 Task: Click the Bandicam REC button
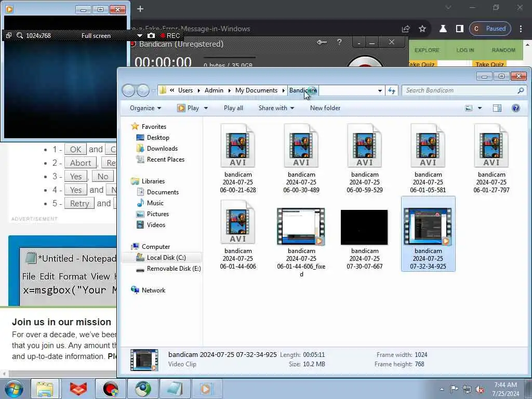pos(170,36)
